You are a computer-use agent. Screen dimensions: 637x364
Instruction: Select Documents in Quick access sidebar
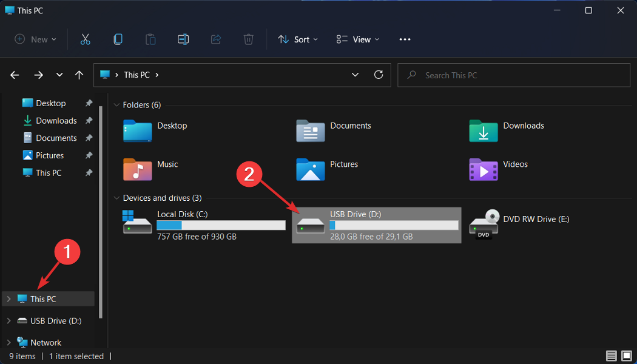coord(56,138)
